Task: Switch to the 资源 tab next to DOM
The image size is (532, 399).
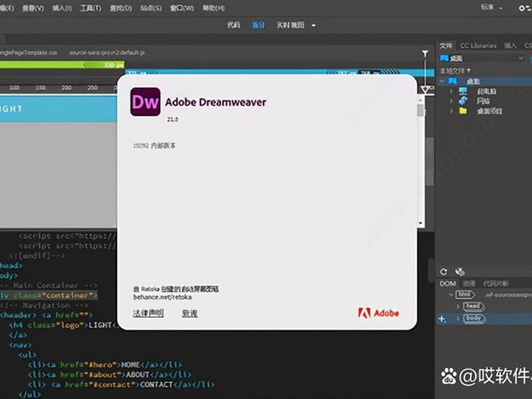Action: click(469, 283)
